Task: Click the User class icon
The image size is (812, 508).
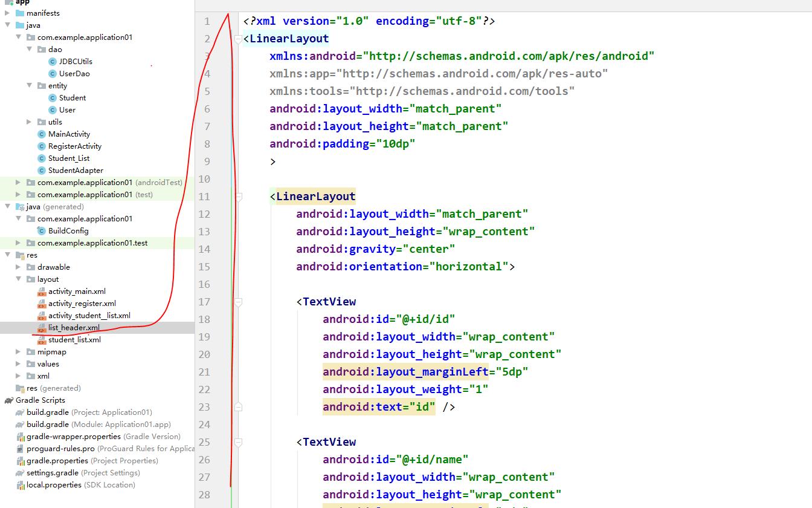Action: coord(53,109)
